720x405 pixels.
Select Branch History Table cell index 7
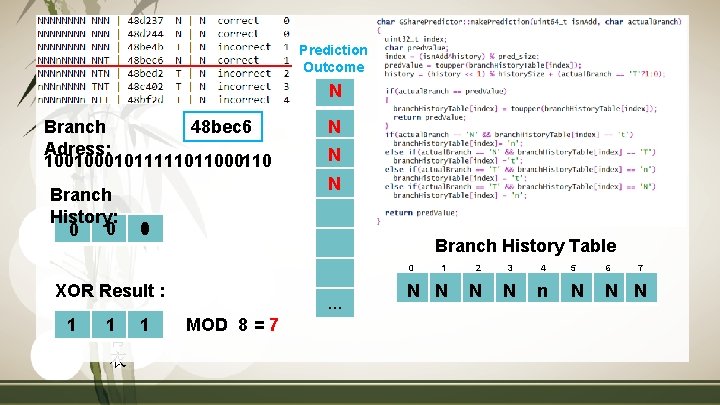click(641, 287)
